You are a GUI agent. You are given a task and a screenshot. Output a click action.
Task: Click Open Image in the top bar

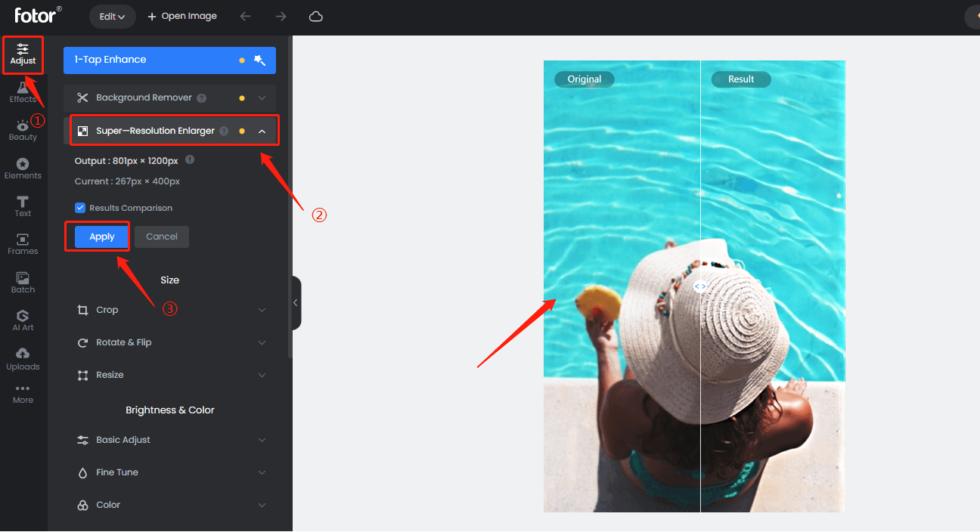[x=181, y=15]
